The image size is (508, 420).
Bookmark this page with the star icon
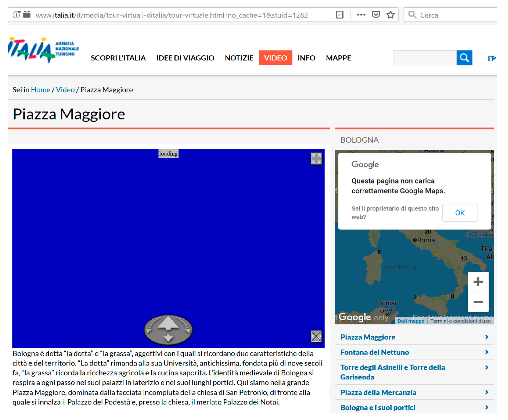[390, 15]
